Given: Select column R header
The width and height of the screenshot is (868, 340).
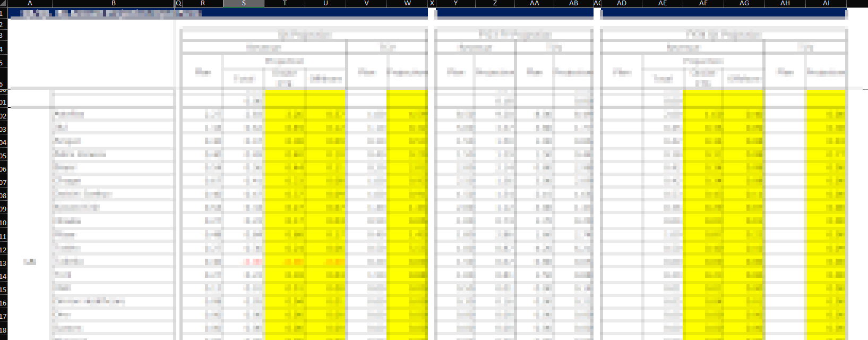Looking at the screenshot, I should click(x=203, y=3).
